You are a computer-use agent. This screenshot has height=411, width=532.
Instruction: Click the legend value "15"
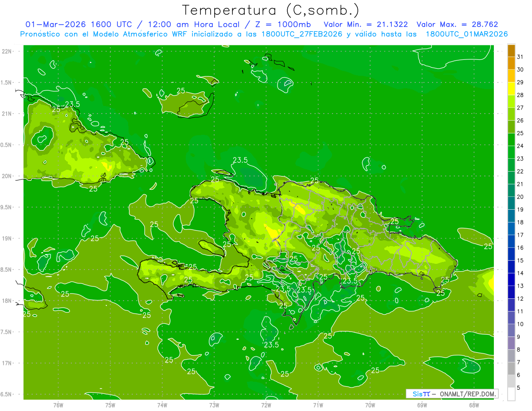tap(520, 260)
